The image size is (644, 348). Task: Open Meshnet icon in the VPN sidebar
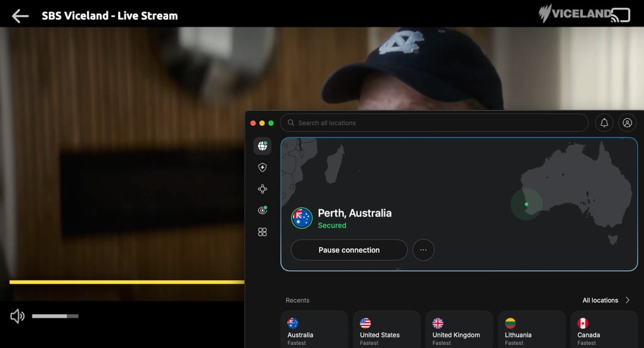coord(262,189)
